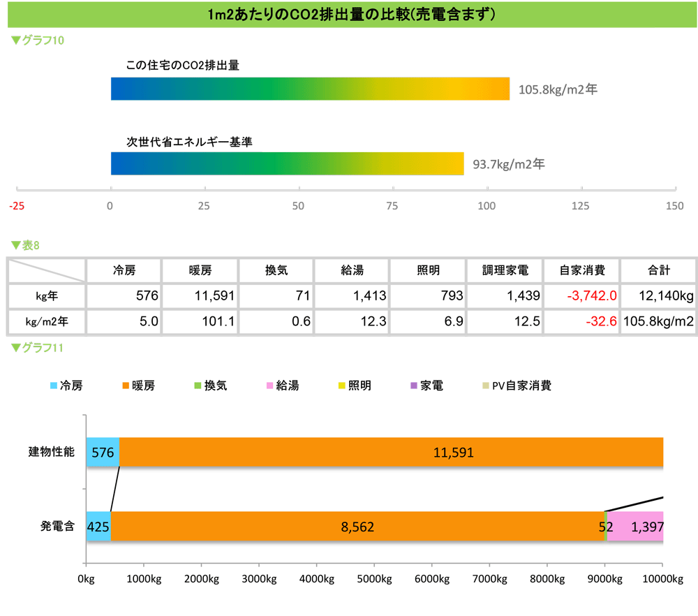Image resolution: width=698 pixels, height=616 pixels.
Task: Click the kg/m2年 row header
Action: (47, 321)
